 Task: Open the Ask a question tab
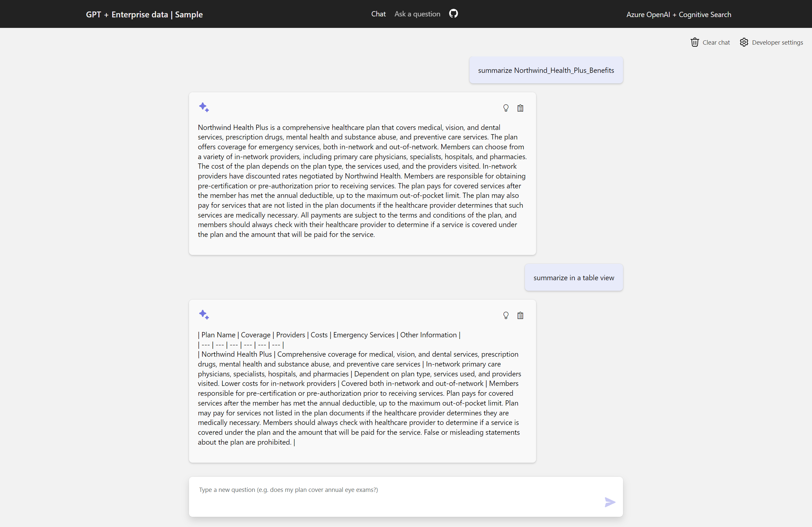(x=417, y=14)
